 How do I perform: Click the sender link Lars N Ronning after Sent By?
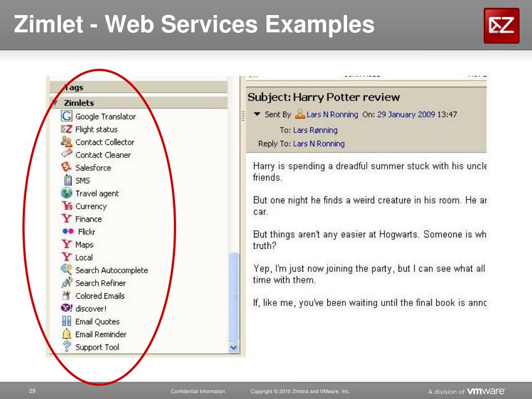tap(332, 115)
